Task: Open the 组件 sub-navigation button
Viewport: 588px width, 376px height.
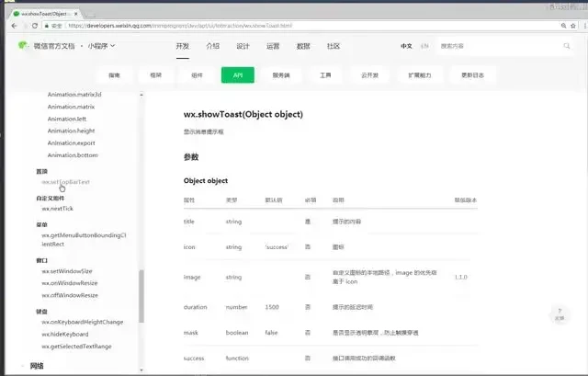Action: click(x=197, y=75)
